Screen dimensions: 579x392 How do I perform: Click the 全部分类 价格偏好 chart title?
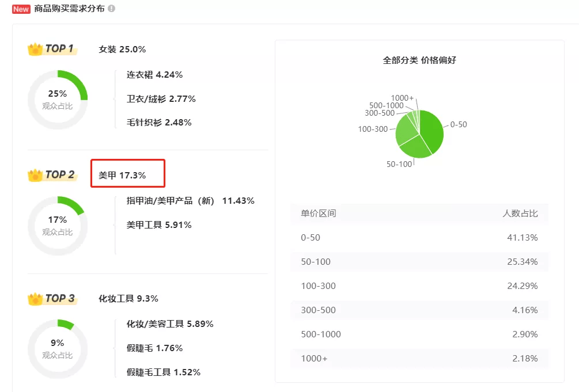tap(419, 60)
